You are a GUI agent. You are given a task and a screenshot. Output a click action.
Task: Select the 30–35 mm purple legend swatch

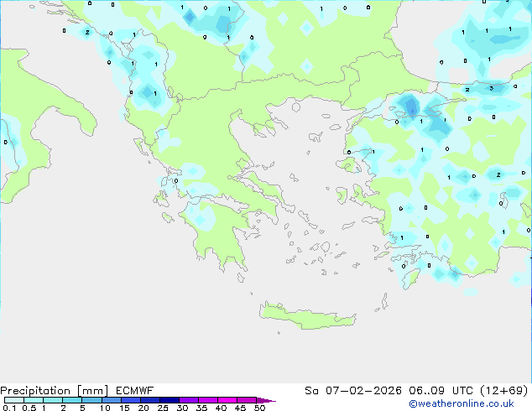[189, 400]
